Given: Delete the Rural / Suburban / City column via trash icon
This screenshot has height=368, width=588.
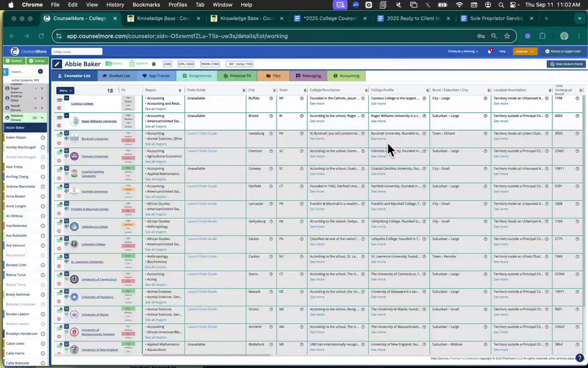Looking at the screenshot, I should (x=488, y=90).
